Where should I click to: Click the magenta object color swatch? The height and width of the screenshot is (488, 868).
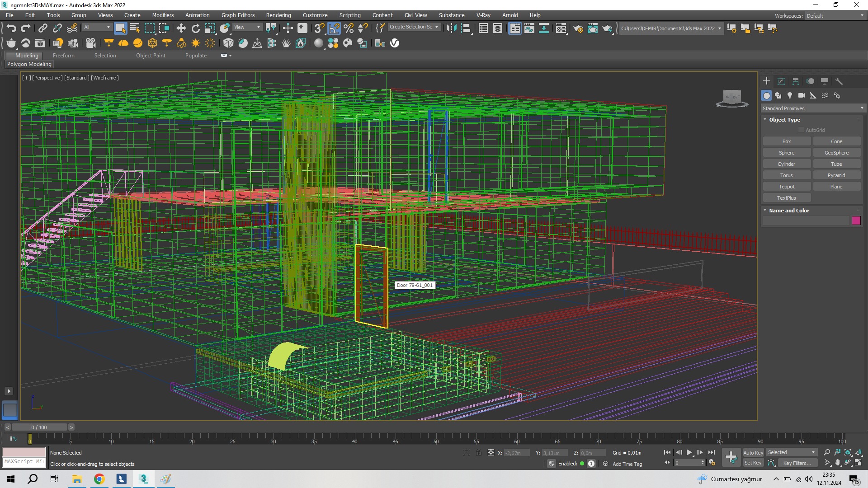(x=856, y=221)
